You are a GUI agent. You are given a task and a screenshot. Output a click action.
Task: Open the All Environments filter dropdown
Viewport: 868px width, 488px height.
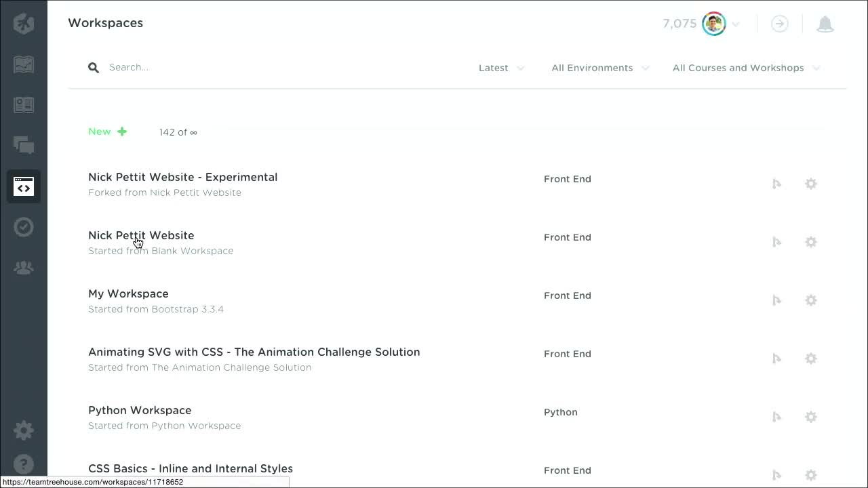tap(599, 68)
